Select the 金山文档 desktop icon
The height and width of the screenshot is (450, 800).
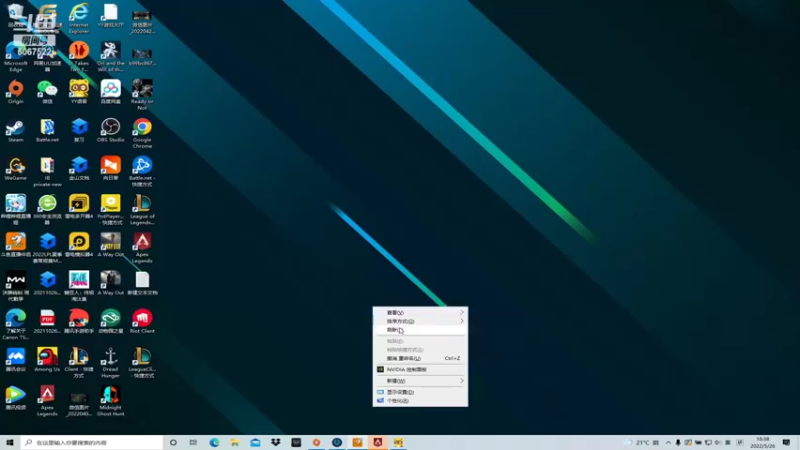pos(79,168)
